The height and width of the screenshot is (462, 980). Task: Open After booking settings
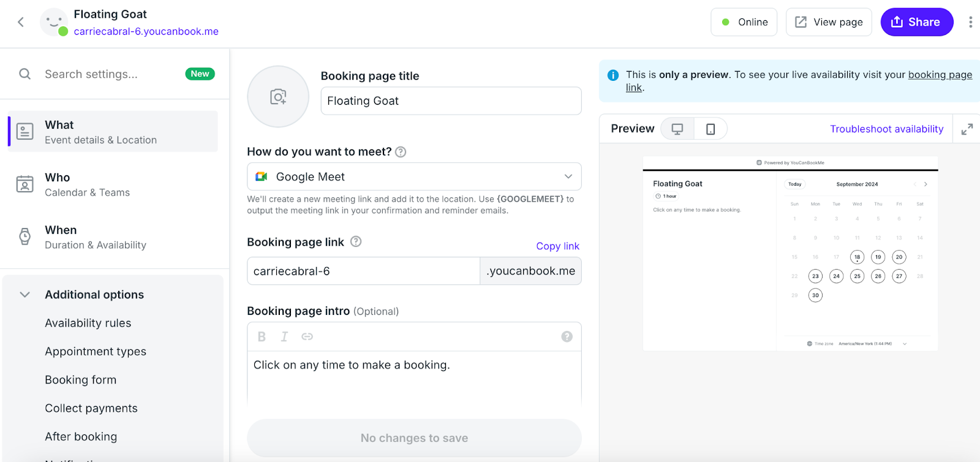pyautogui.click(x=81, y=436)
